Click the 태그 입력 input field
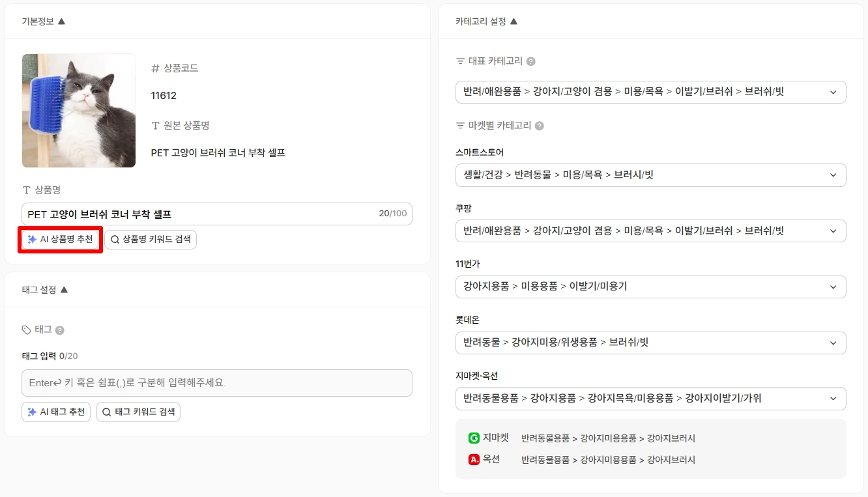 pyautogui.click(x=217, y=383)
